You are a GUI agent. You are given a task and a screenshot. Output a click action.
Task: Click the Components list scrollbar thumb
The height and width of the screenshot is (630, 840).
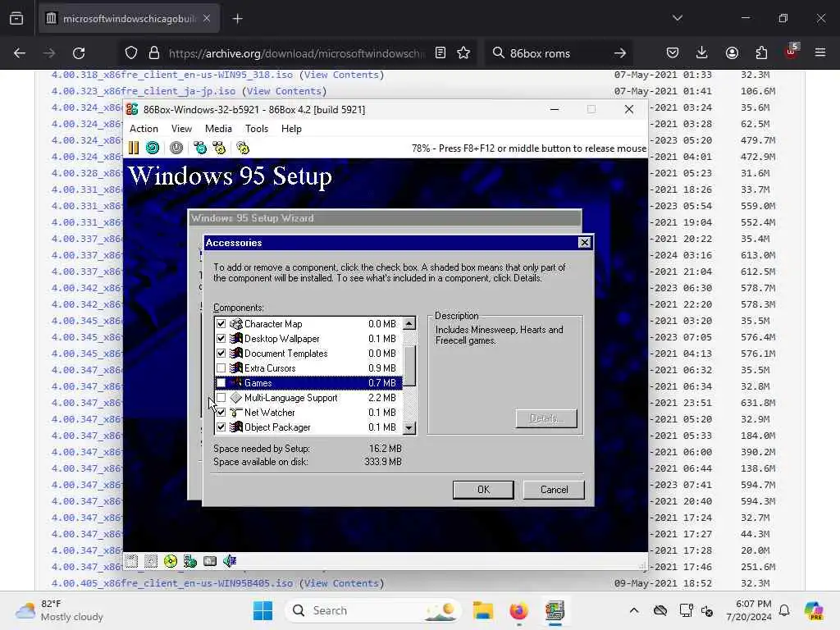point(409,365)
